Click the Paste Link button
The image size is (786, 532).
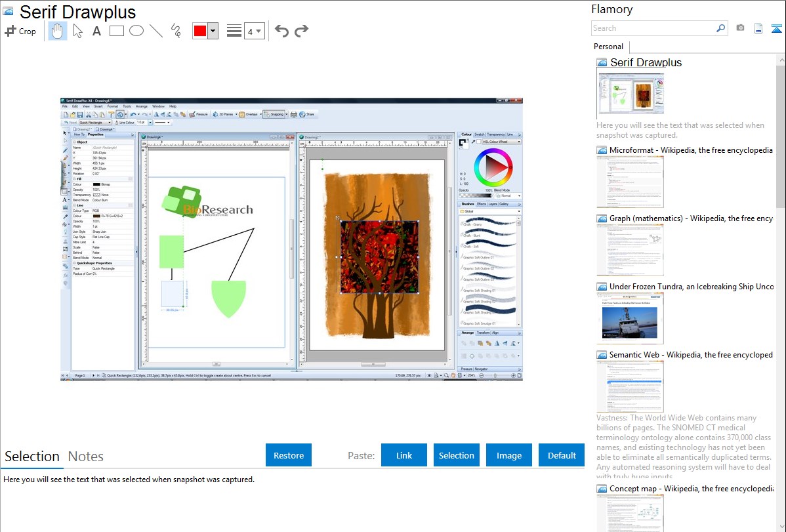click(x=404, y=455)
